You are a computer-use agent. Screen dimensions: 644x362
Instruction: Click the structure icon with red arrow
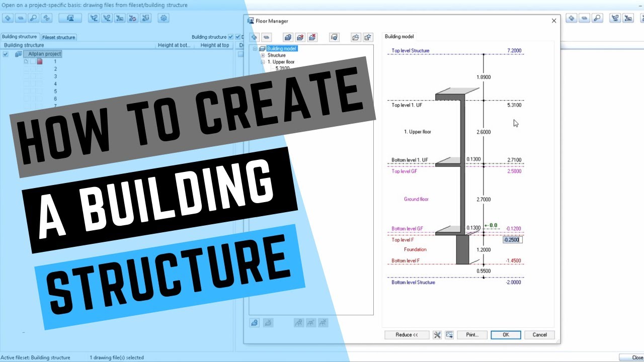coord(133,18)
